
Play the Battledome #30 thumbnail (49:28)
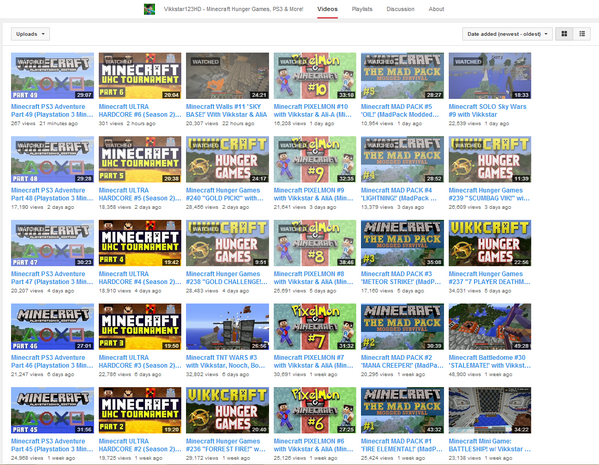tap(490, 327)
